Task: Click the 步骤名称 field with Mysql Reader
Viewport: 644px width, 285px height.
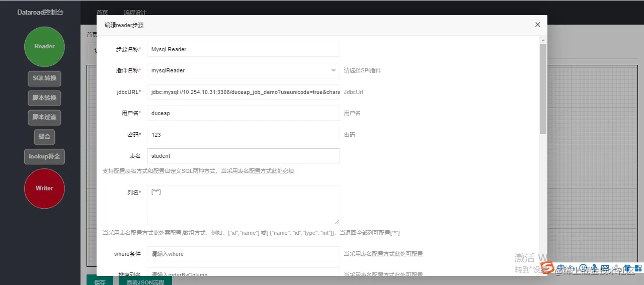Action: click(244, 49)
